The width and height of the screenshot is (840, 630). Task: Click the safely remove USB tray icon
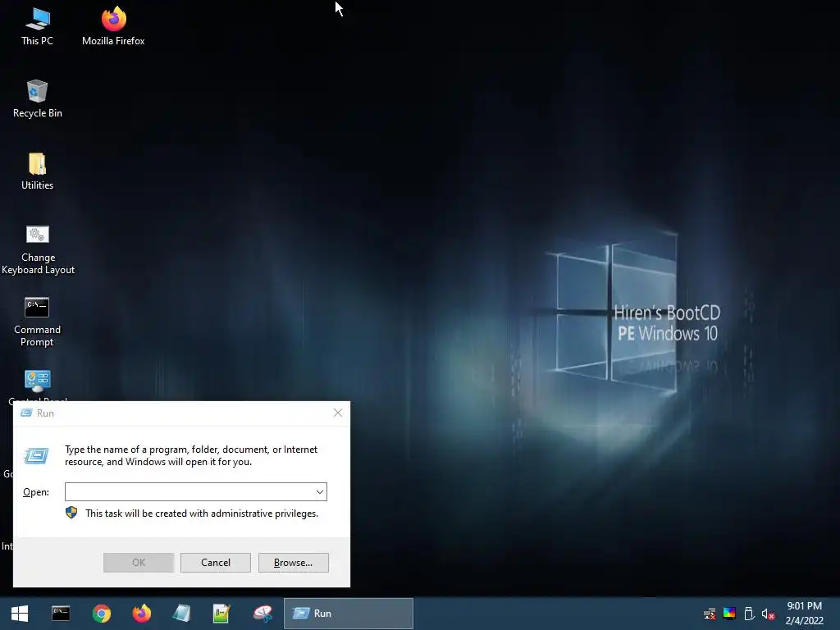tap(749, 614)
